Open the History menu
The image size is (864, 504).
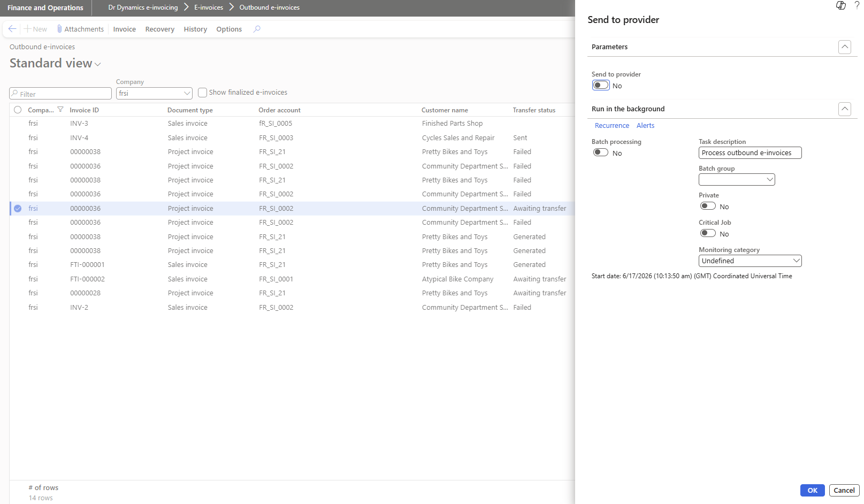(195, 29)
